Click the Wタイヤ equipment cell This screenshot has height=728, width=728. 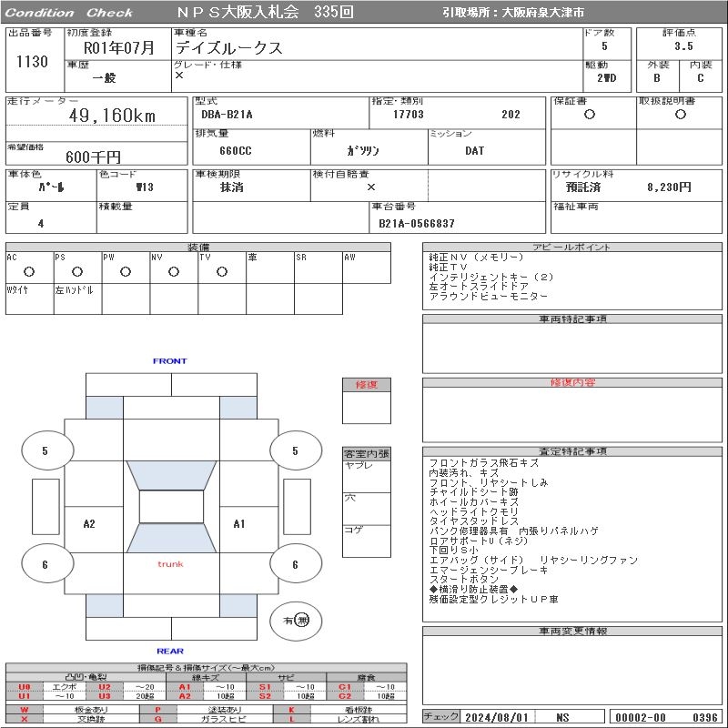tap(30, 299)
